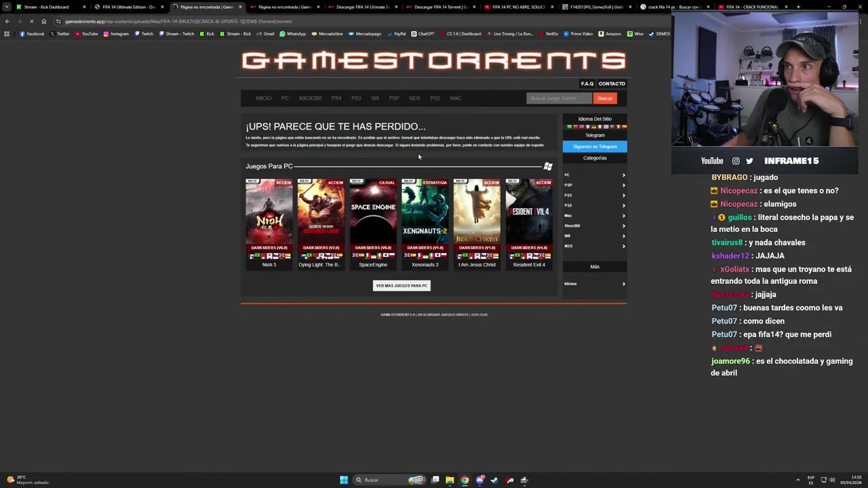Expand the PSP category in sidebar
The image size is (868, 488).
pyautogui.click(x=595, y=185)
